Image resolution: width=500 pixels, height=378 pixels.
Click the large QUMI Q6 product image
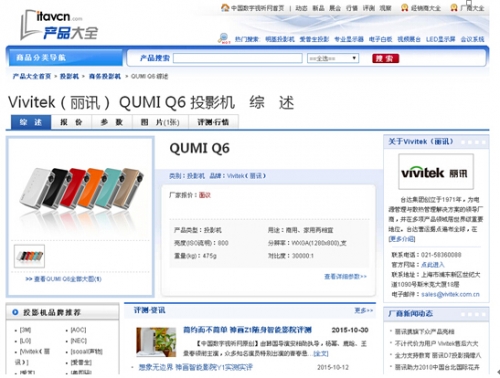pos(81,190)
